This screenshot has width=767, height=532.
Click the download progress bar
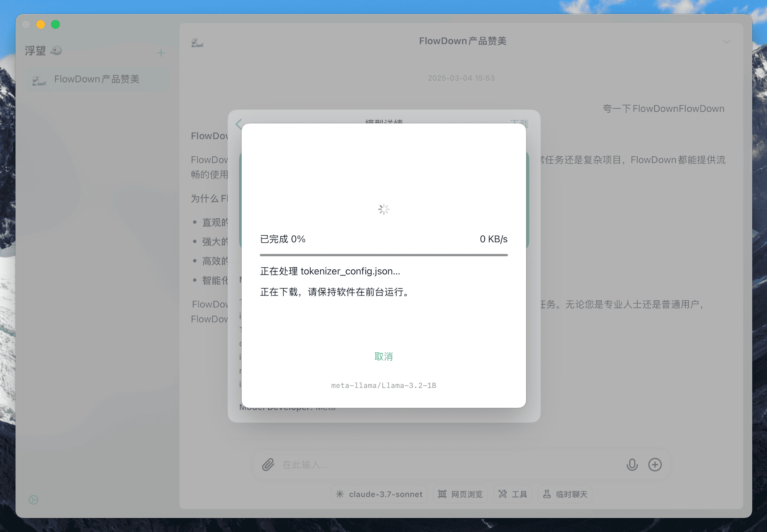[x=383, y=255]
